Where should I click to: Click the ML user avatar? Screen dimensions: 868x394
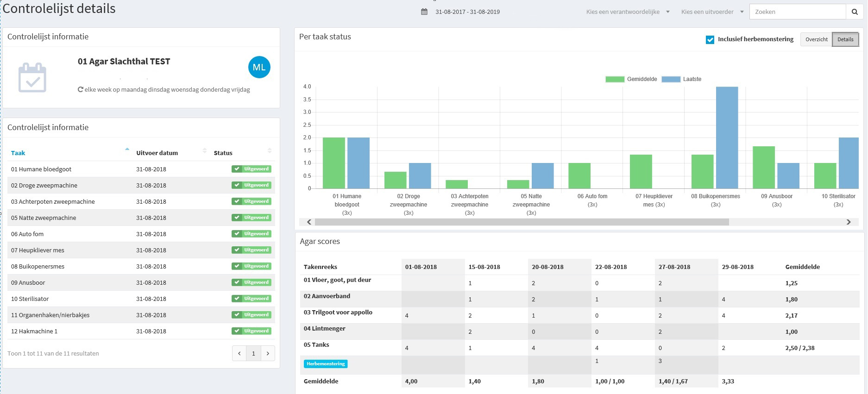click(259, 67)
